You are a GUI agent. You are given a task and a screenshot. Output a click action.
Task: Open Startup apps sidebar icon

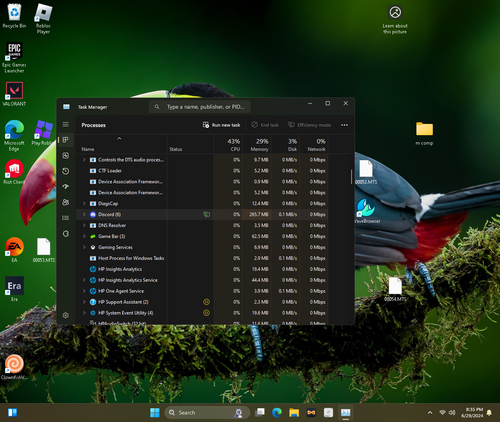pyautogui.click(x=66, y=187)
